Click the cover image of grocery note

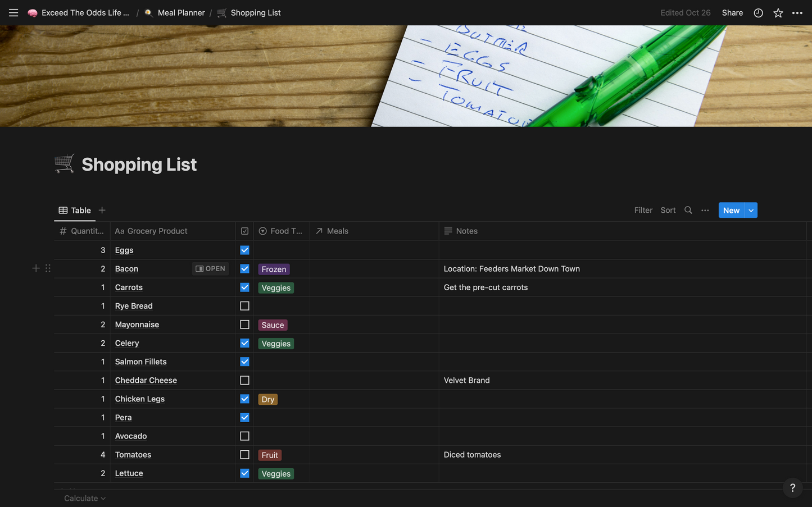406,76
